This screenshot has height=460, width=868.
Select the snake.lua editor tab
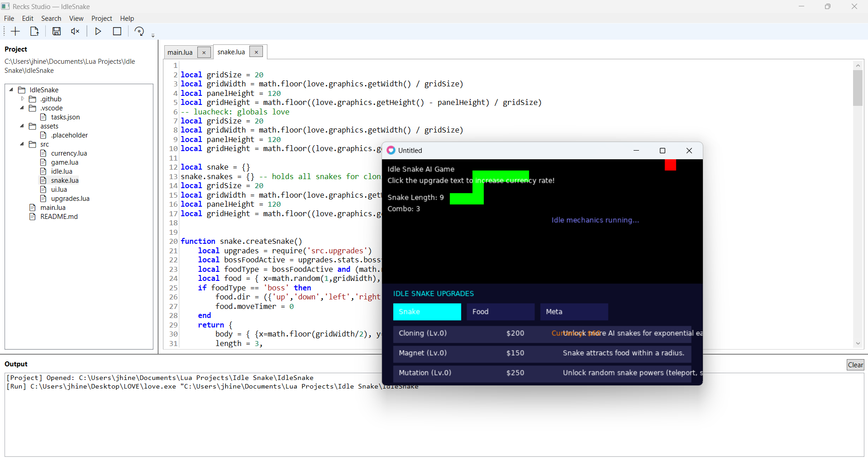[231, 52]
